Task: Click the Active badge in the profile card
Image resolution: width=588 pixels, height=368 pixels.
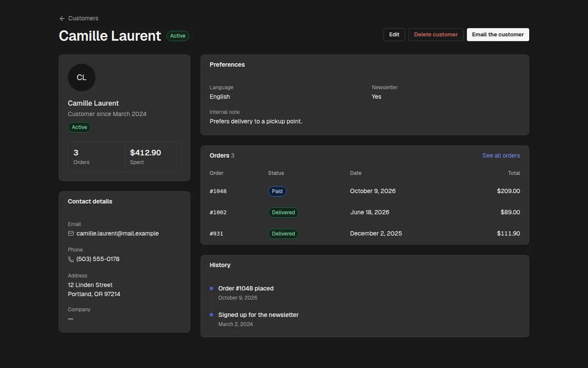Action: click(79, 127)
